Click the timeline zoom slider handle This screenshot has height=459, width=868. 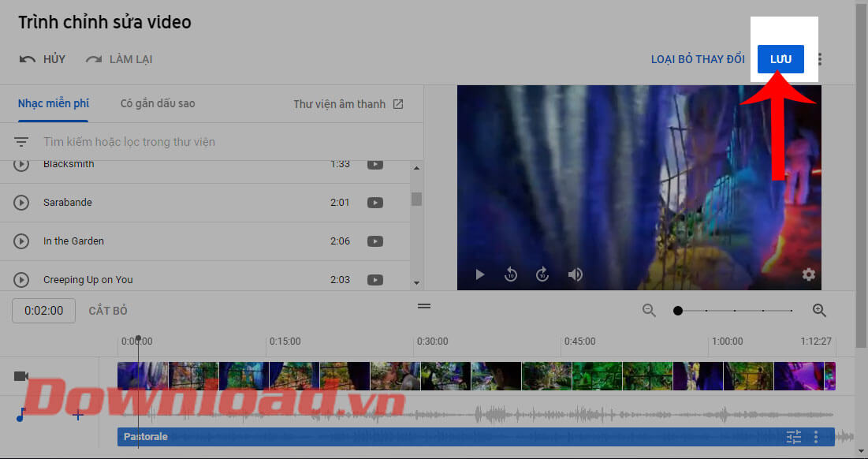[678, 311]
